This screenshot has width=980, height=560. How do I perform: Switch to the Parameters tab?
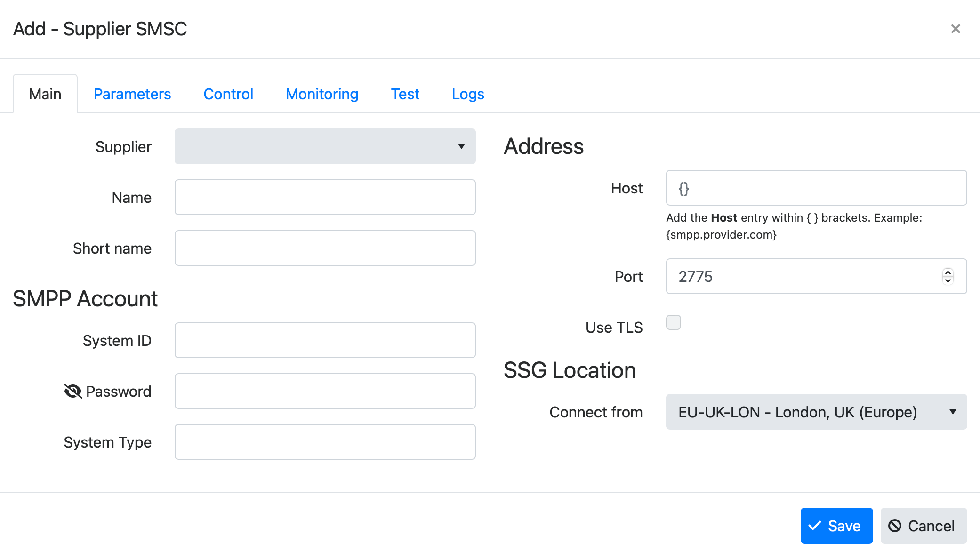pyautogui.click(x=132, y=94)
